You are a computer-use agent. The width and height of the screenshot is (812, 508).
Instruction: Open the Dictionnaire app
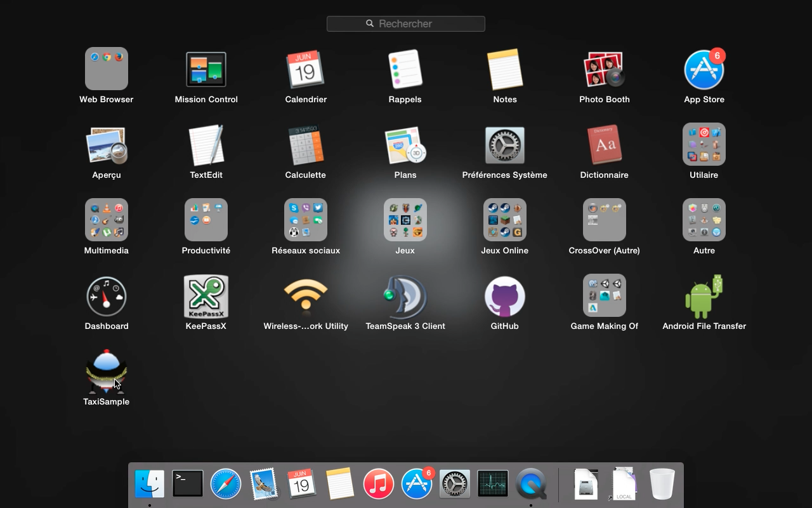[604, 145]
